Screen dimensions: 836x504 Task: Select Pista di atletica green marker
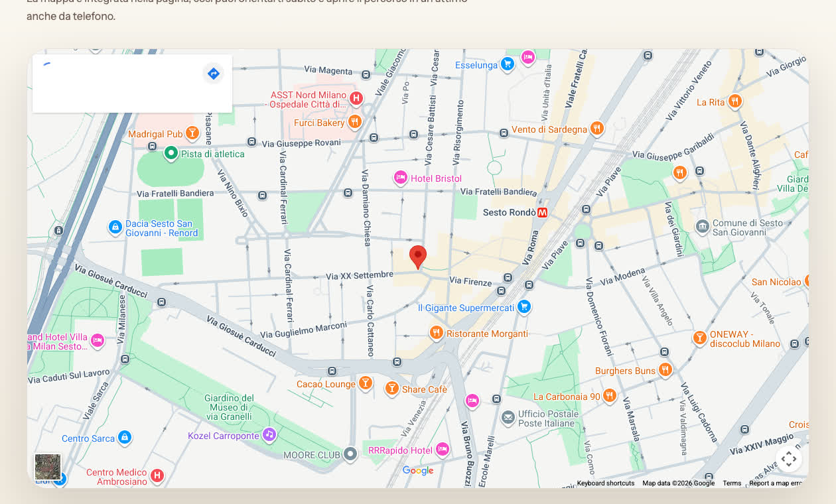click(x=171, y=153)
